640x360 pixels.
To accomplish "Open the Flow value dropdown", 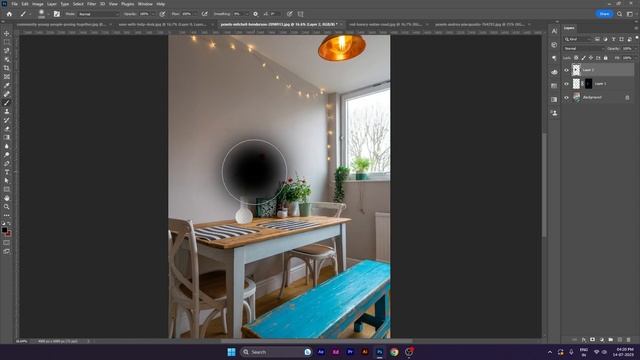I will click(195, 14).
